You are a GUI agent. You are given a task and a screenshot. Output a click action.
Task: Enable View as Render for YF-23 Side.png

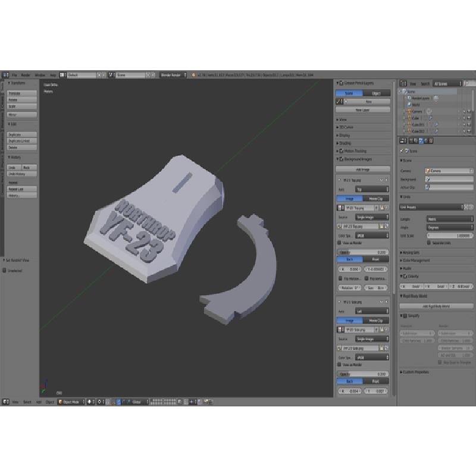tap(339, 365)
